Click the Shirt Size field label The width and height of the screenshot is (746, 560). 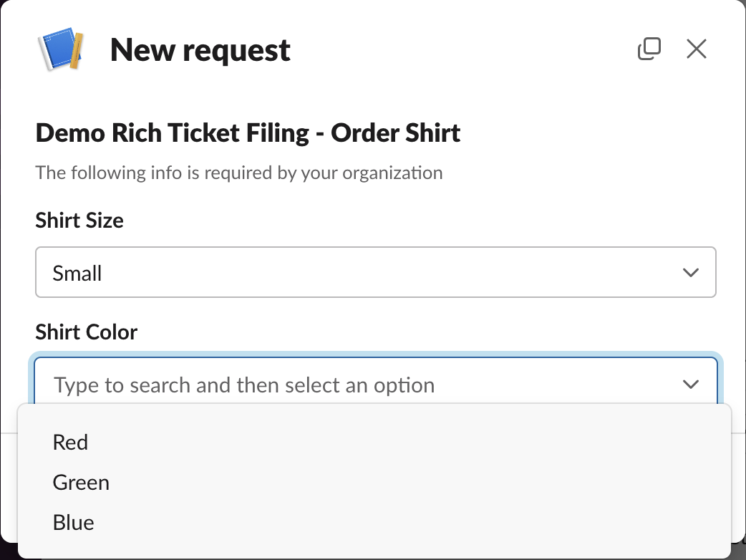79,221
